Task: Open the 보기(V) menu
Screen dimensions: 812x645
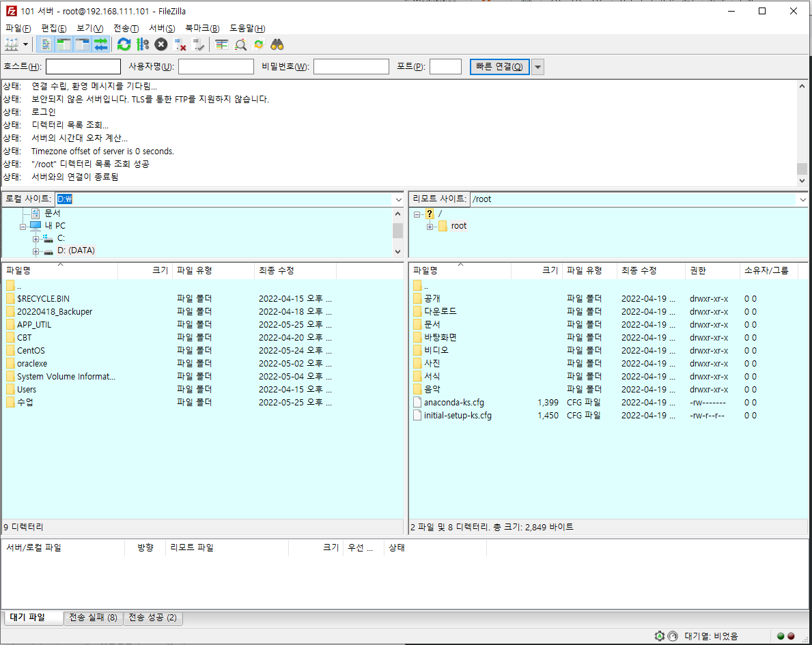Action: (89, 29)
